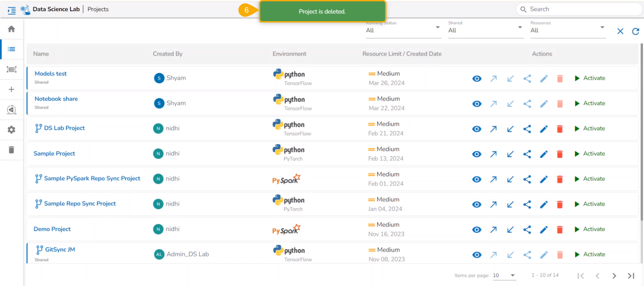
Task: Click eye icon for Notebook share project
Action: 476,104
